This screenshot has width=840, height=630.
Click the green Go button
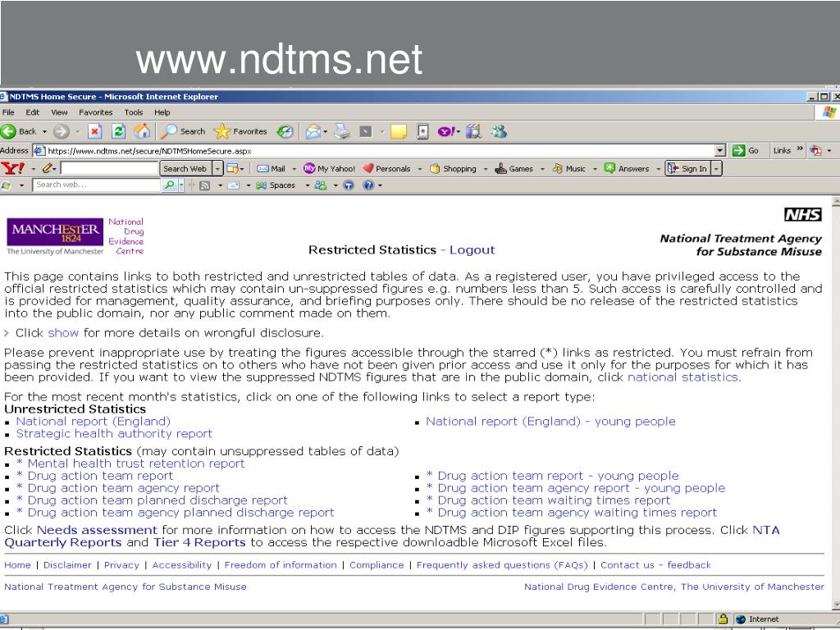pyautogui.click(x=746, y=151)
